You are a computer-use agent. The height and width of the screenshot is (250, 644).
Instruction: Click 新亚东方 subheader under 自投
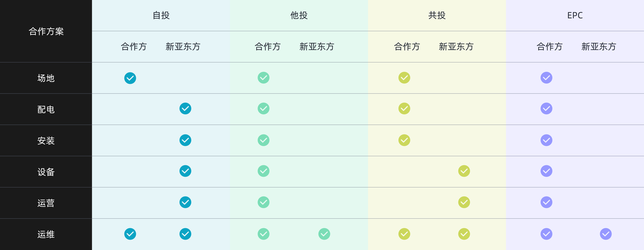click(x=183, y=47)
